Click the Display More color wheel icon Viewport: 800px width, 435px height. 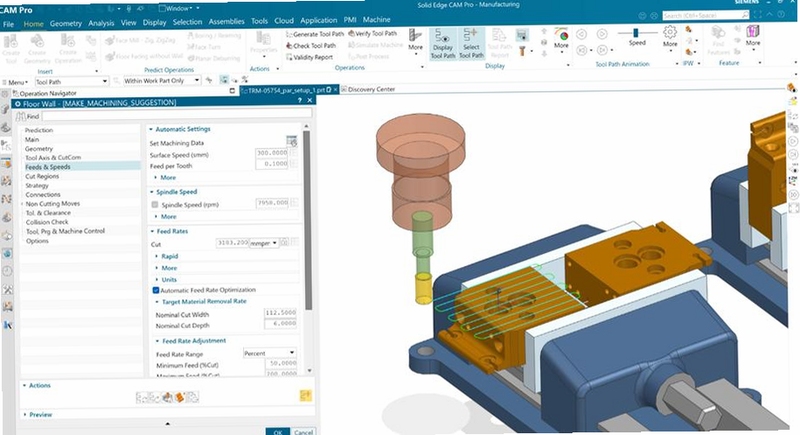[x=562, y=35]
